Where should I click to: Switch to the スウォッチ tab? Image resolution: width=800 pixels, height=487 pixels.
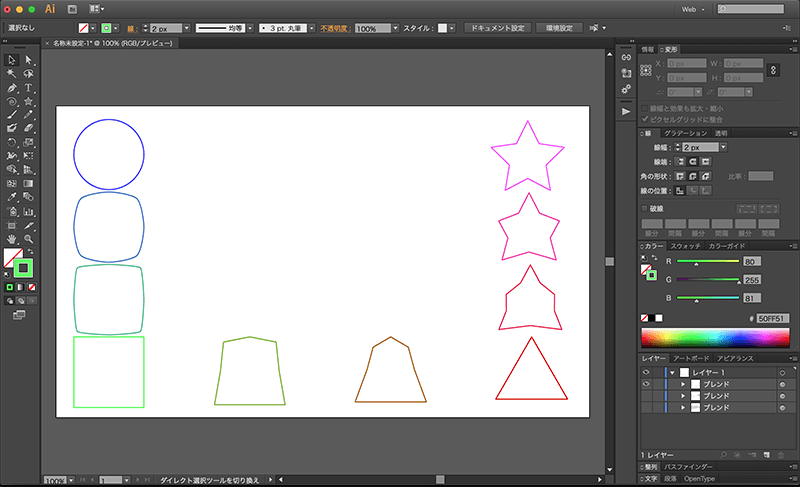coord(685,246)
